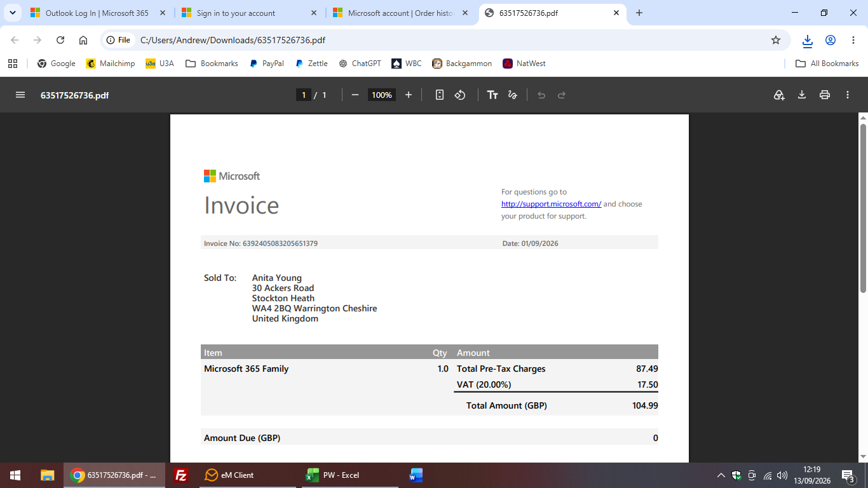Open the taskbar clock and date
The width and height of the screenshot is (868, 488).
[811, 475]
